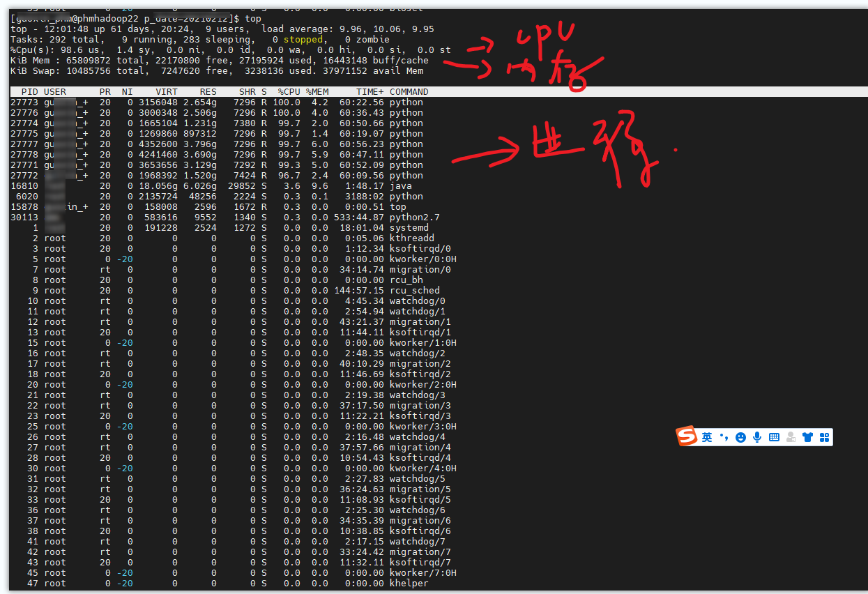Toggle the 英 Chinese/English mode indicator
The width and height of the screenshot is (868, 594).
pos(707,437)
